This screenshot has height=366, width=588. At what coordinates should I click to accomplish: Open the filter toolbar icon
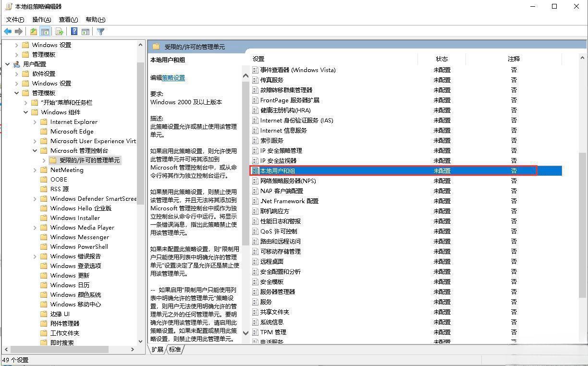(x=99, y=31)
